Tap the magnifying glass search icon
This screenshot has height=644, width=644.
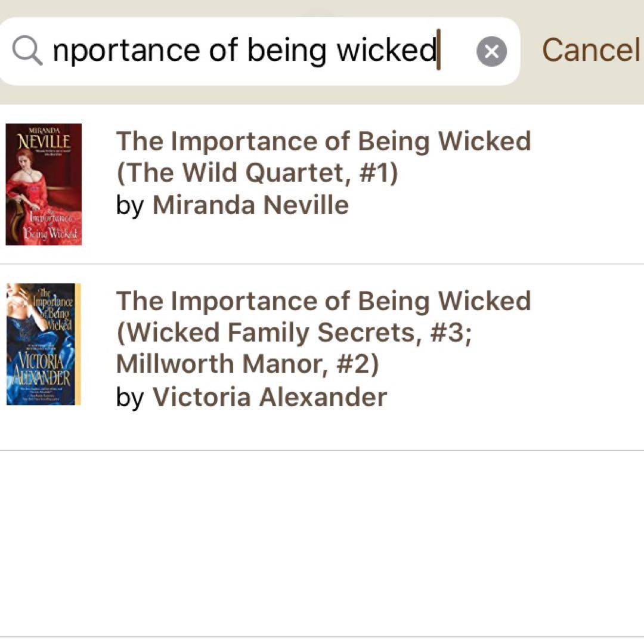(27, 51)
